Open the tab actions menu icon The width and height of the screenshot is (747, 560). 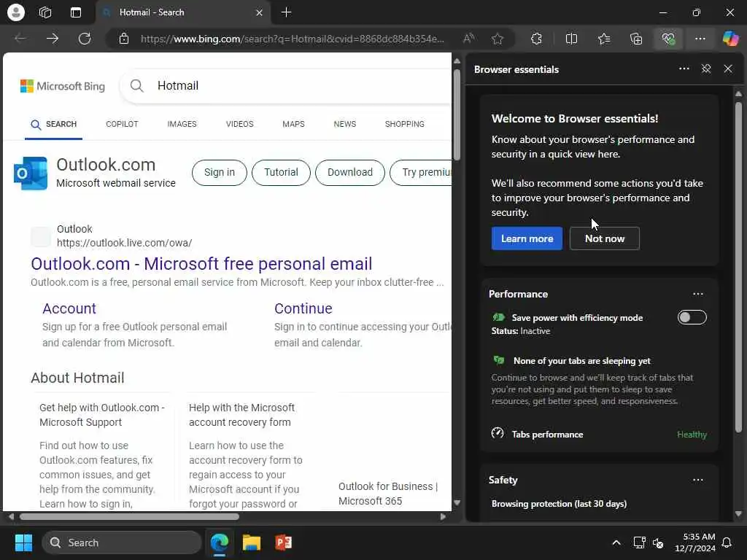[76, 12]
